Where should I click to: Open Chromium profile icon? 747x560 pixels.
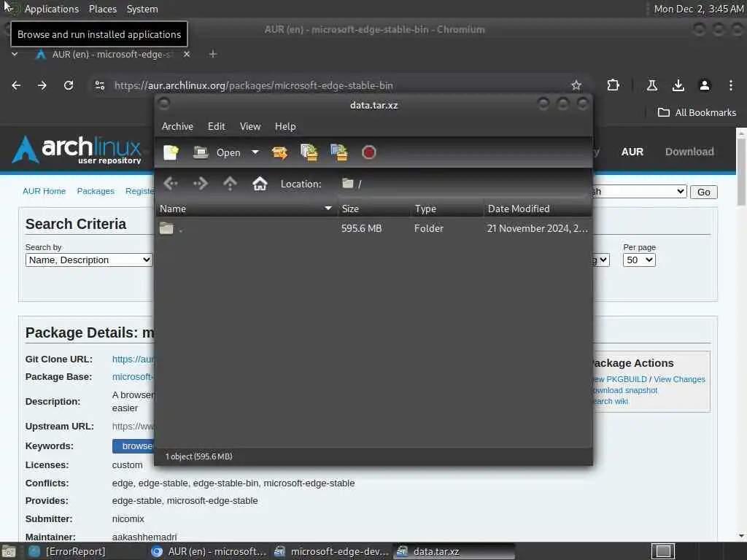[x=704, y=85]
